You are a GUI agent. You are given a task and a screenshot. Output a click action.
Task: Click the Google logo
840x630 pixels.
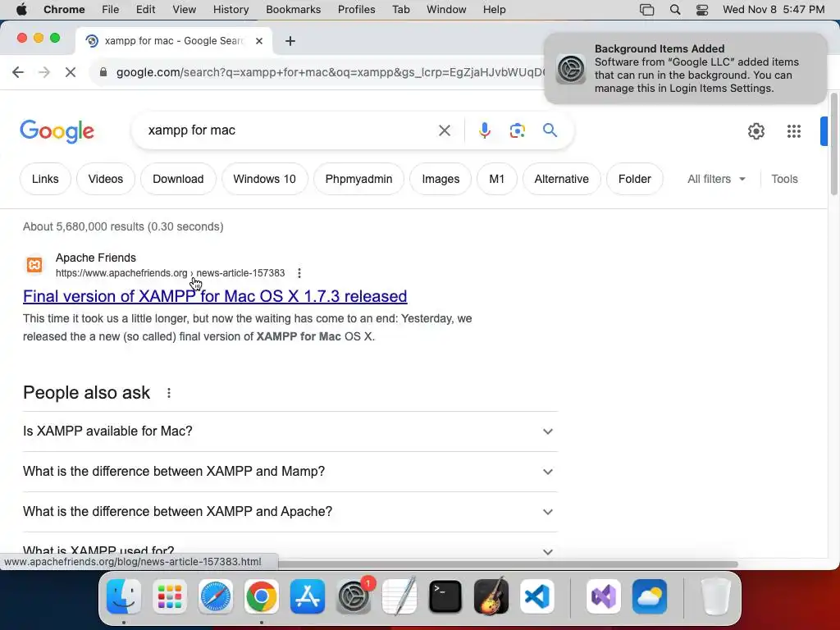pos(57,131)
